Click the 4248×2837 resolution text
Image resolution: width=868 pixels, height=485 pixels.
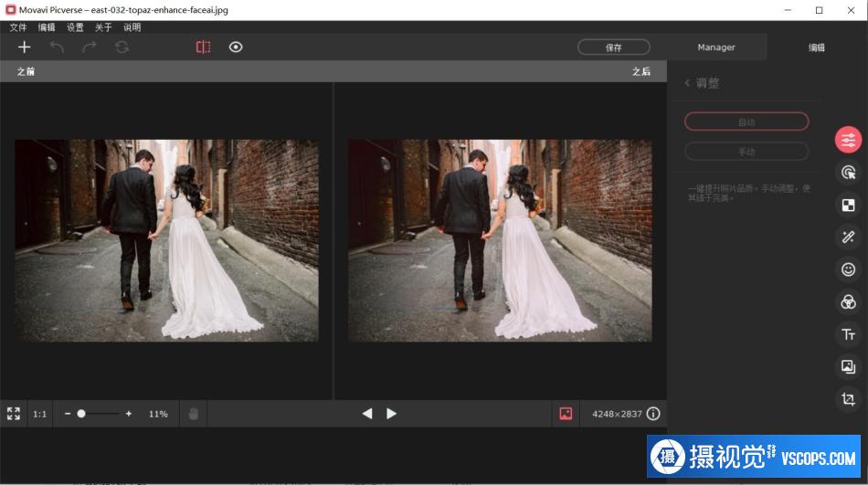point(617,414)
